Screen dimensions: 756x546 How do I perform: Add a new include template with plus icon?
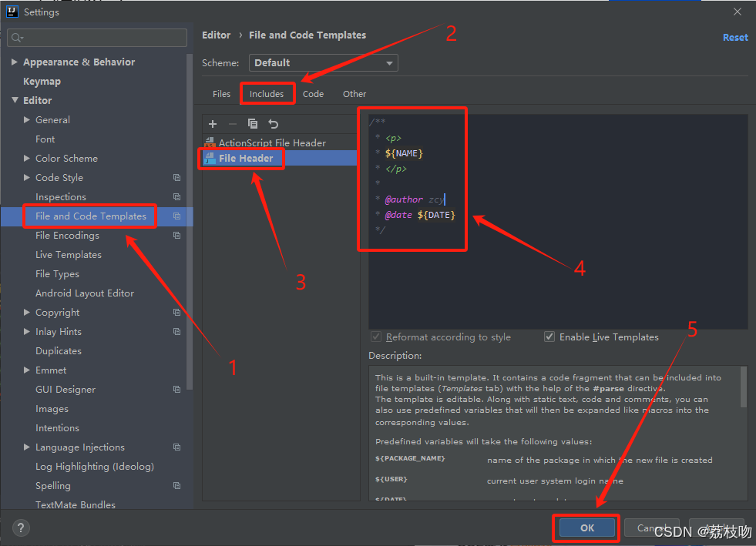213,124
